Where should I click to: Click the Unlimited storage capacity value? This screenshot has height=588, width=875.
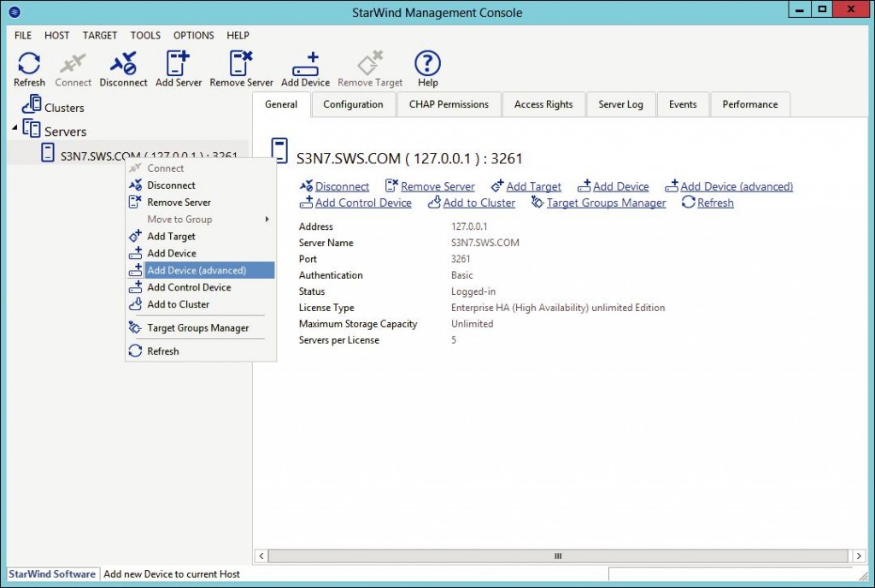(x=472, y=324)
